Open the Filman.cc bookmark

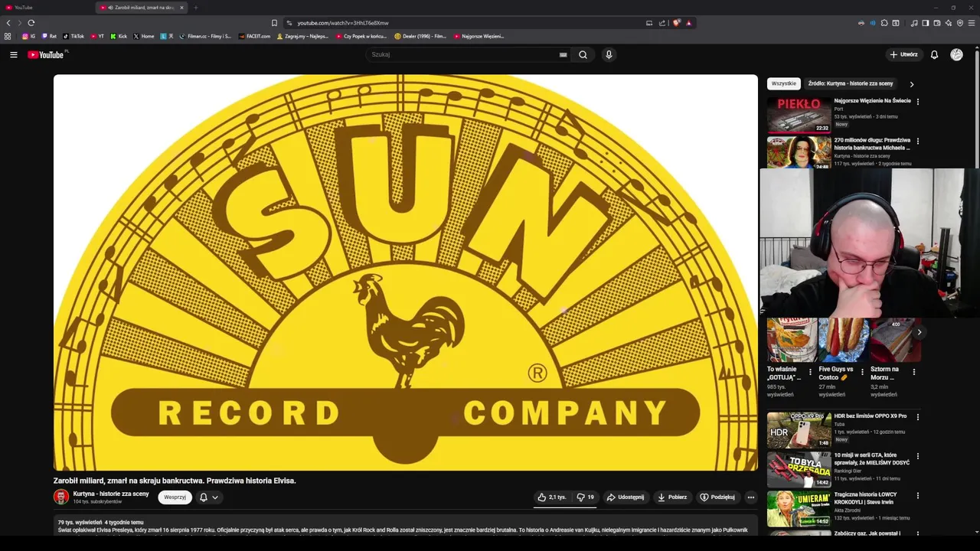pos(205,36)
